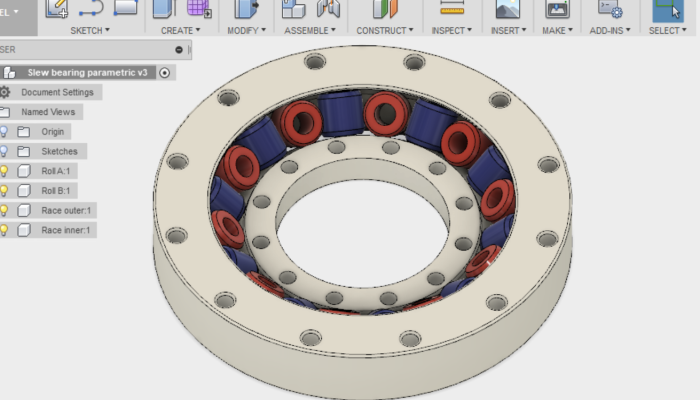Hide Race inner:1 using its lightbulb
700x400 pixels.
(4, 230)
